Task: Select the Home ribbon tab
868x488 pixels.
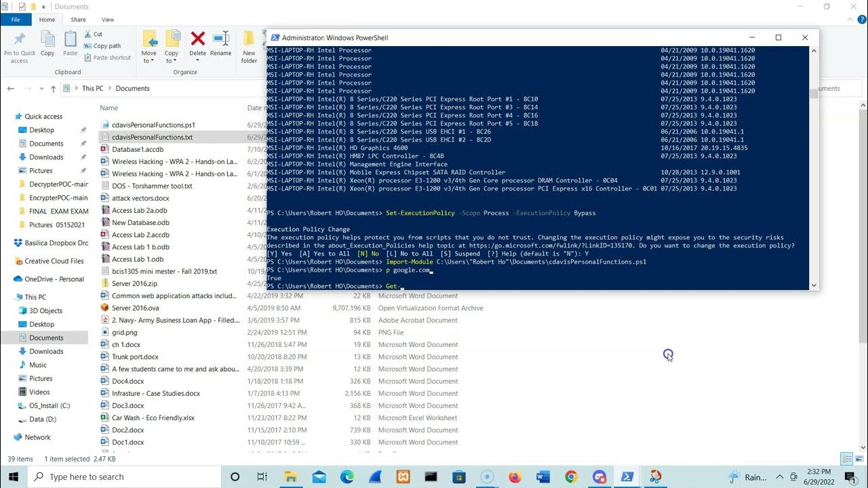Action: point(47,20)
